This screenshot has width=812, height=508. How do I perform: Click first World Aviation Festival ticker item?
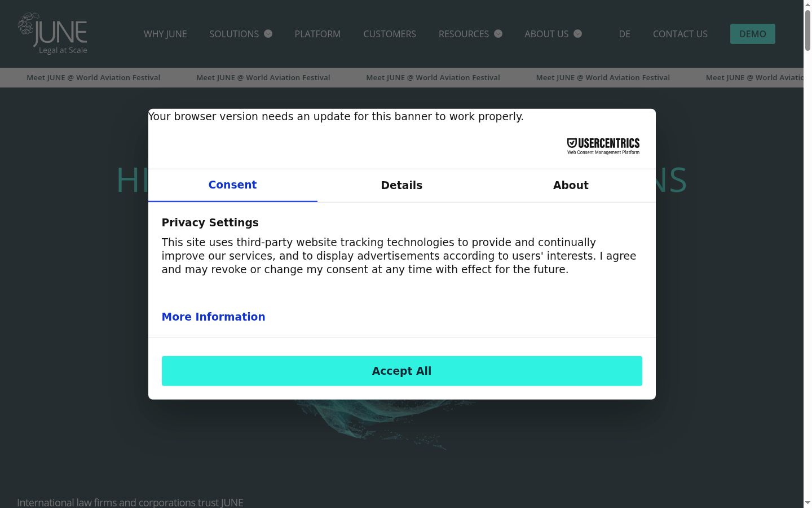click(x=94, y=77)
